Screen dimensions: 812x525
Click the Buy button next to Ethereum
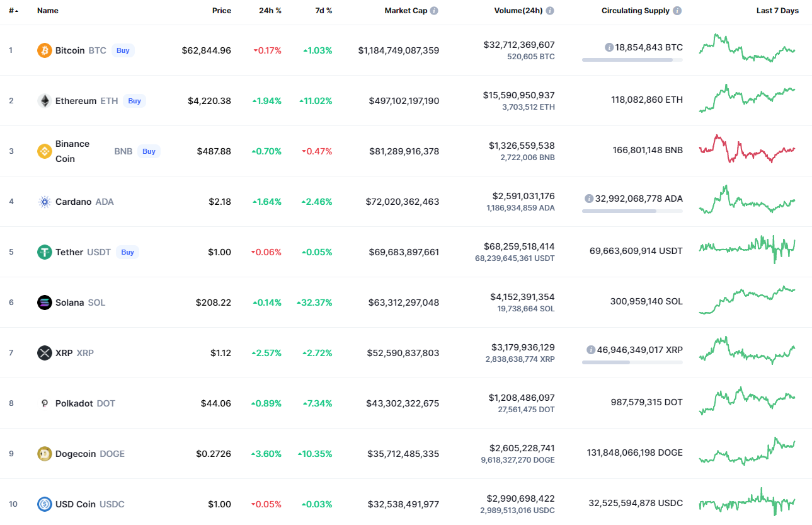134,101
